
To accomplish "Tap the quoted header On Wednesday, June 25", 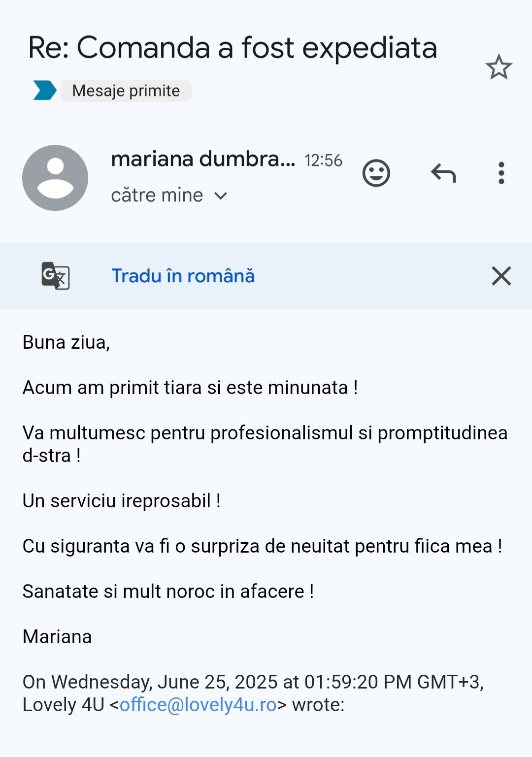I will [x=253, y=693].
